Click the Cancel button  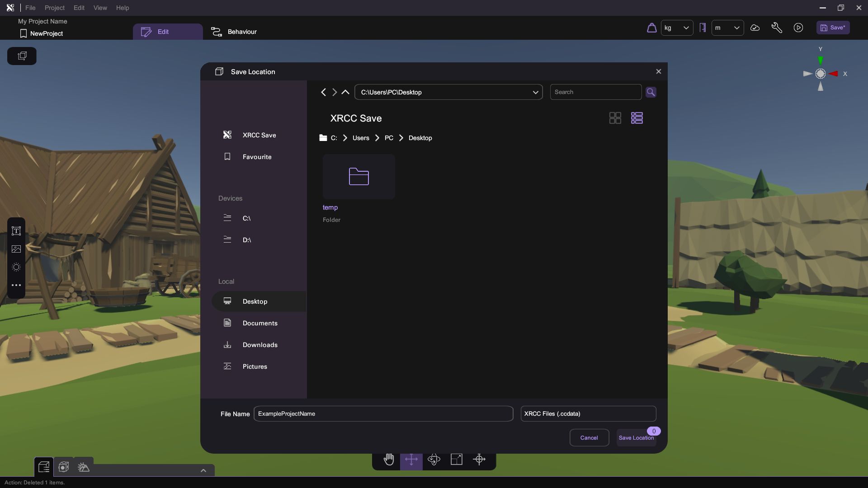point(589,438)
